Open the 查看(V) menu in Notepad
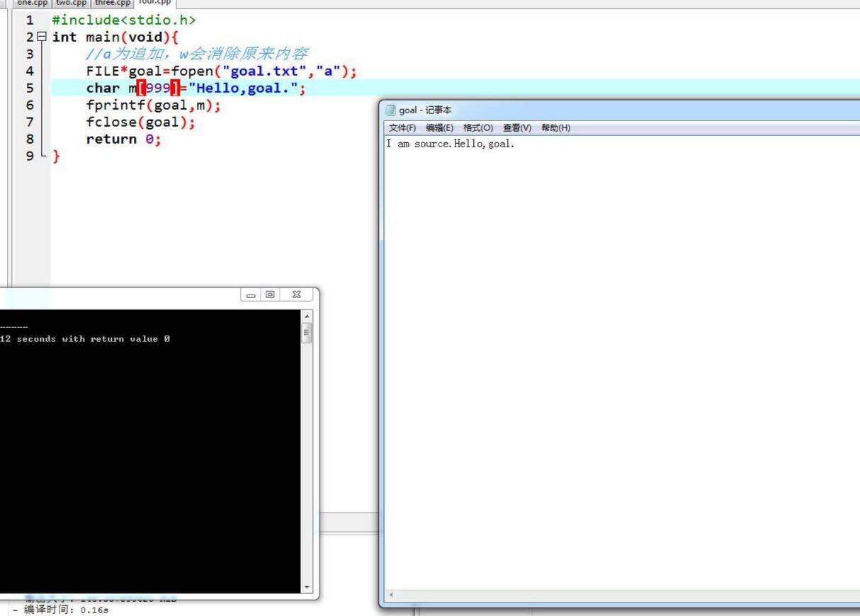The height and width of the screenshot is (616, 860). point(517,128)
